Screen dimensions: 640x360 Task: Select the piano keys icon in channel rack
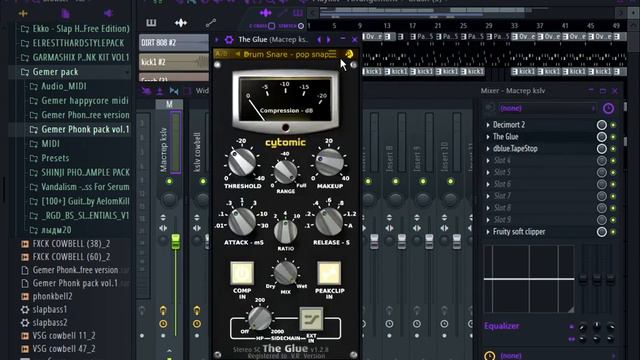(151, 23)
